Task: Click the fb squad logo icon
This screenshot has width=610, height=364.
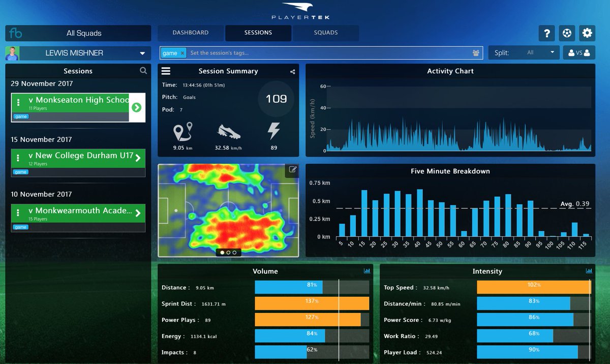Action: click(x=15, y=34)
